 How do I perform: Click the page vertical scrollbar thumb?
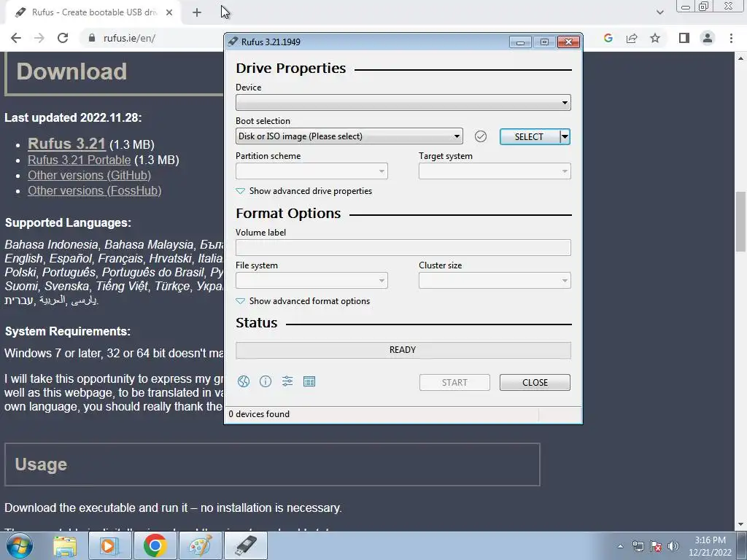(x=741, y=222)
